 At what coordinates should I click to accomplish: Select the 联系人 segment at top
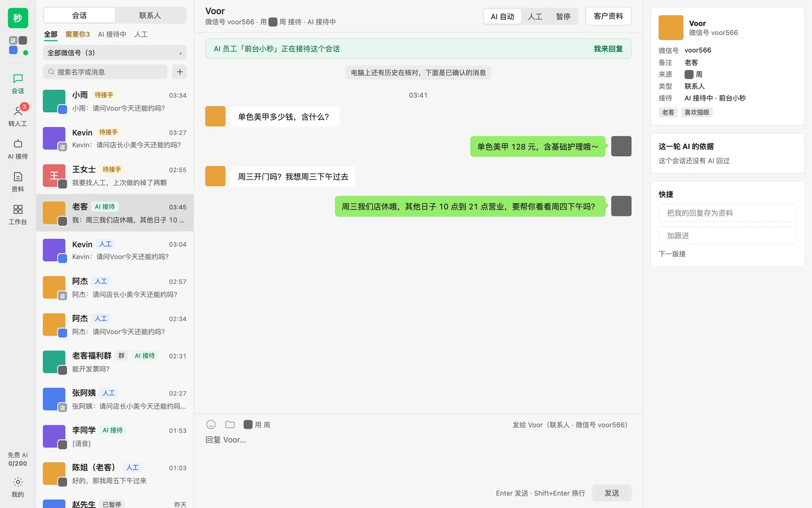point(150,15)
